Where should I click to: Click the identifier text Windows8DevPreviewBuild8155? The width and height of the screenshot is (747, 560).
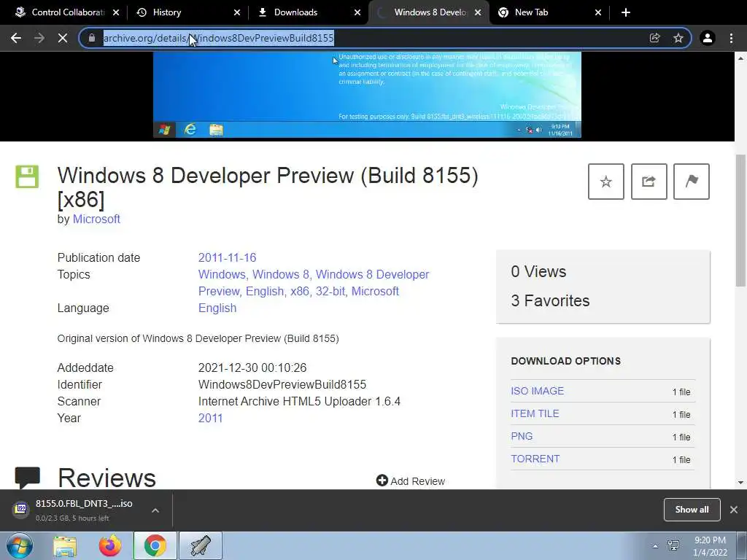pos(282,385)
